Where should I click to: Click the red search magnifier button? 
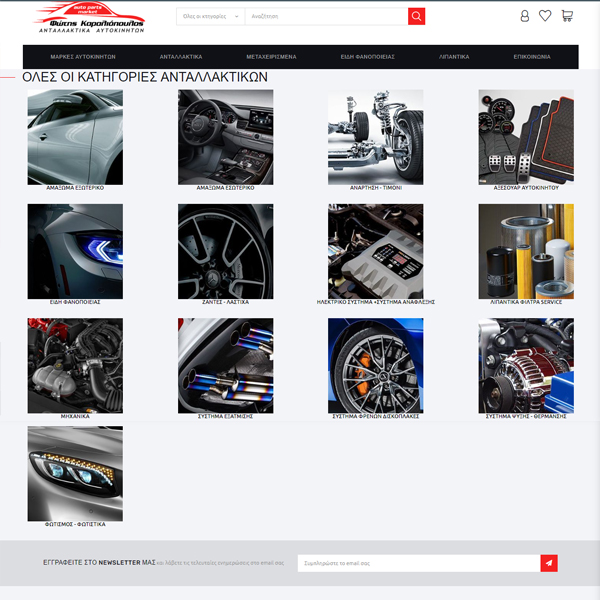pos(416,16)
